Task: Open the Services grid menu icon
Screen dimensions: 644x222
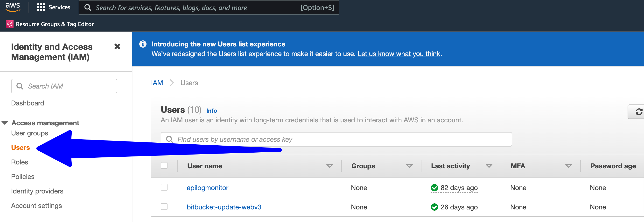Action: 41,7
